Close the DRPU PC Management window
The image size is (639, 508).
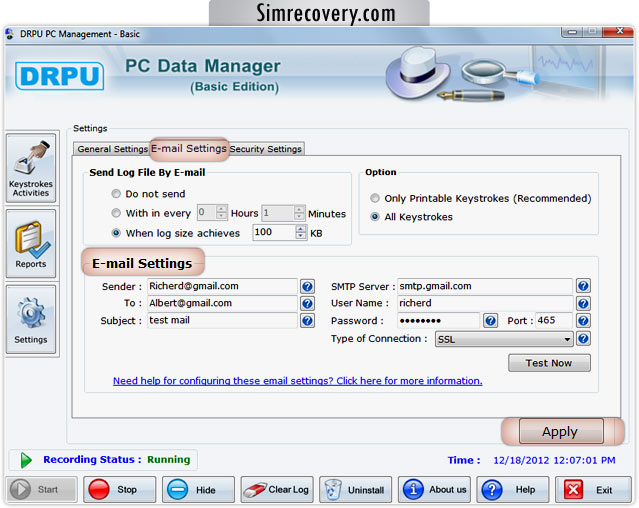pos(619,31)
